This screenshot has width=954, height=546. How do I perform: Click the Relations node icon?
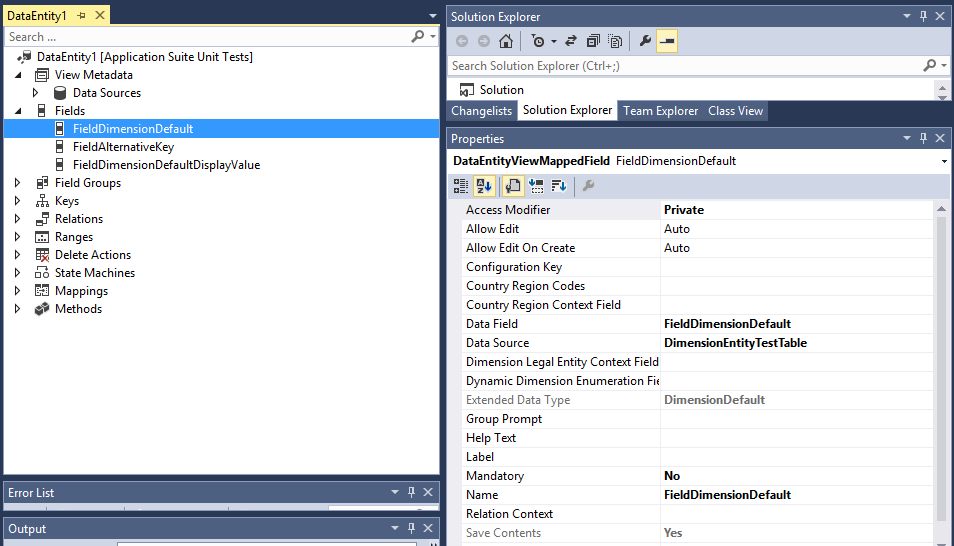click(x=42, y=219)
